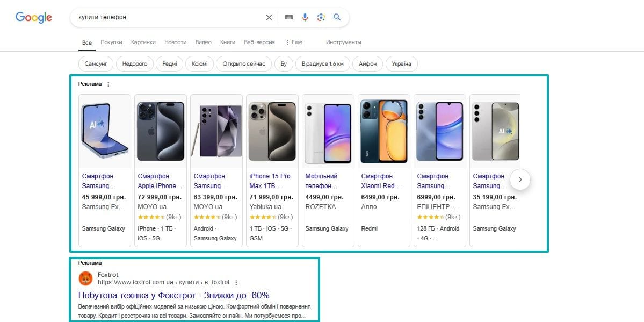Viewport: 644px width, 322px height.
Task: Click the Yabluka.ua seller name
Action: 265,207
